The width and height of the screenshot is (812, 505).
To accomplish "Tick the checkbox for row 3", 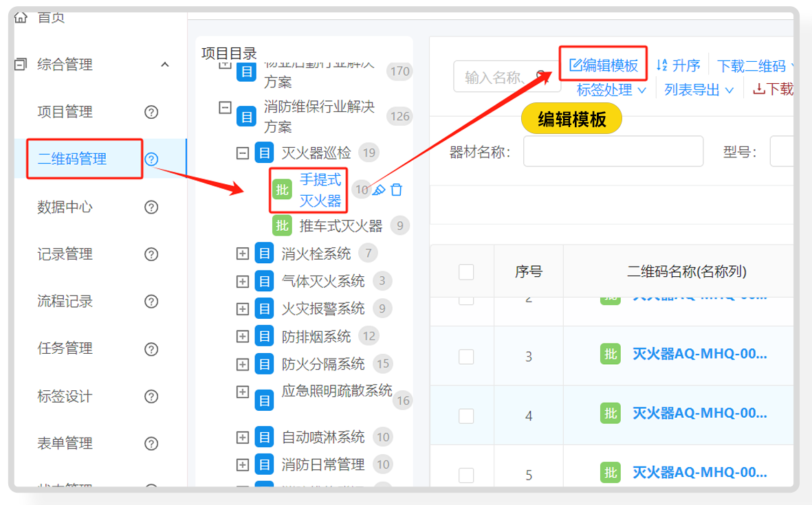I will coord(467,357).
